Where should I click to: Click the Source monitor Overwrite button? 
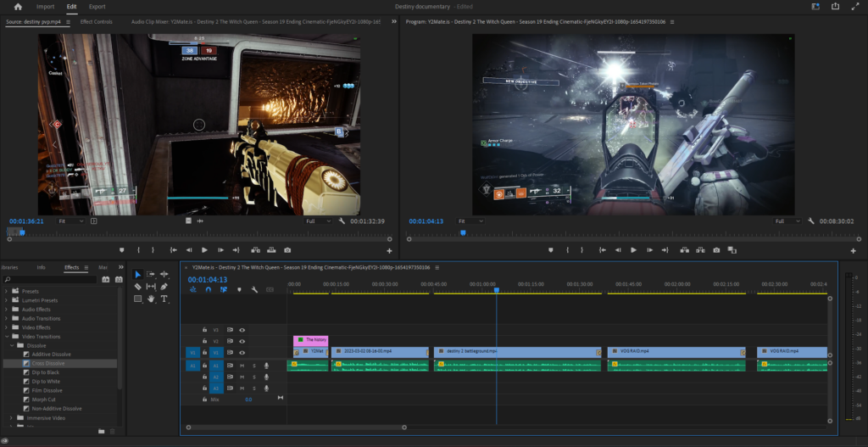tap(271, 250)
